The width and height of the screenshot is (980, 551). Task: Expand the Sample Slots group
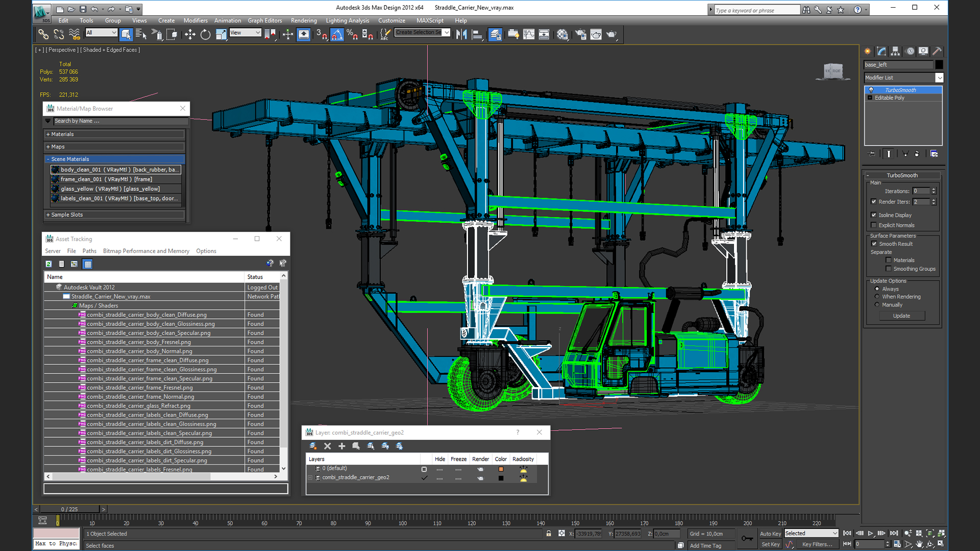(x=114, y=215)
